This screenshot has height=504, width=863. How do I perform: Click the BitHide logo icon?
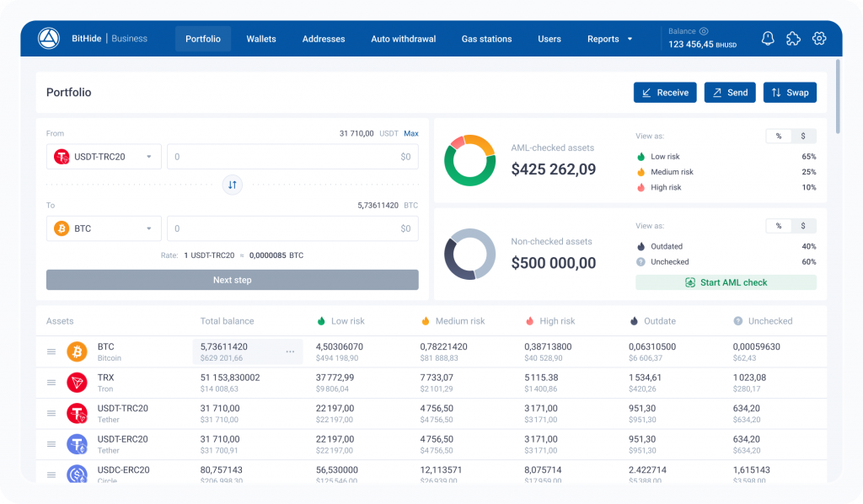pos(49,39)
